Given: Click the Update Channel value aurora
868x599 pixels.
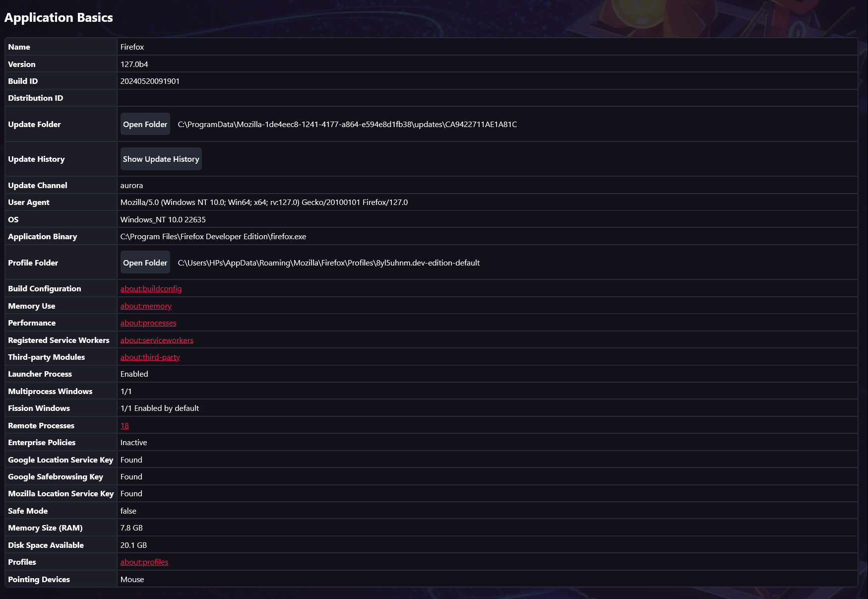Looking at the screenshot, I should [x=131, y=186].
